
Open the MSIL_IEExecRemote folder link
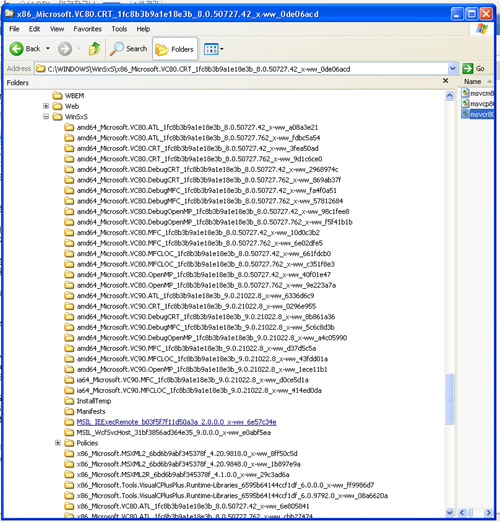[176, 422]
